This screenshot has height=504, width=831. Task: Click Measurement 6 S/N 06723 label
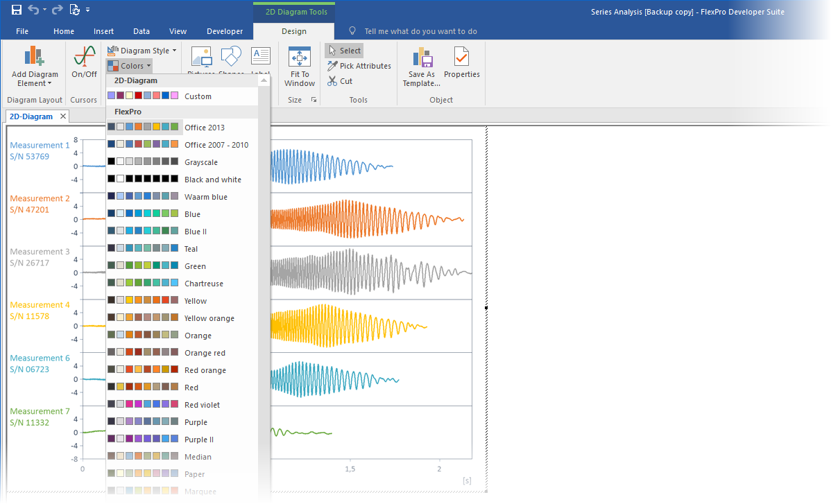[x=40, y=364]
